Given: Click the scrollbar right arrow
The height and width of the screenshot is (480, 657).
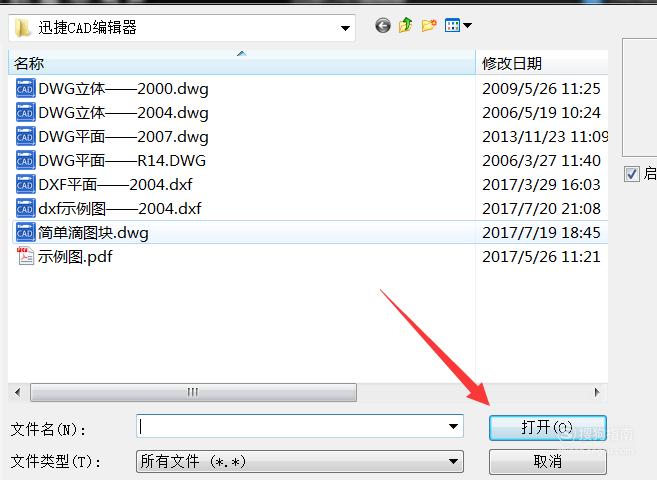Looking at the screenshot, I should pyautogui.click(x=597, y=392).
